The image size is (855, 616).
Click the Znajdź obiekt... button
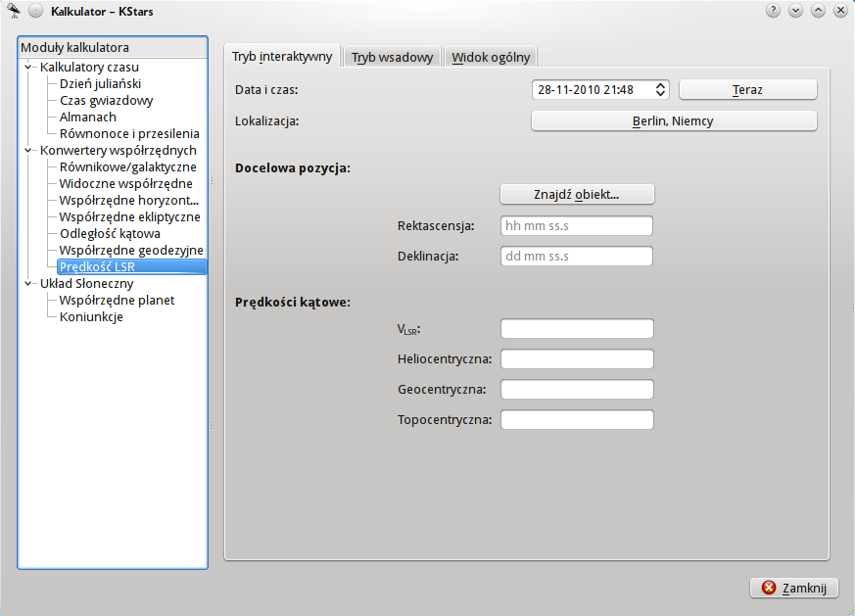pos(577,194)
